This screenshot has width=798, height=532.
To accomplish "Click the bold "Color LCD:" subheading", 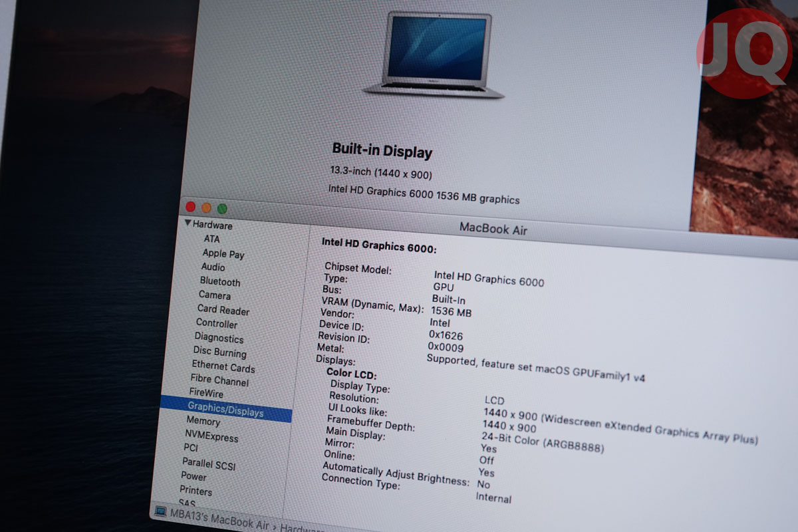I will pos(352,374).
